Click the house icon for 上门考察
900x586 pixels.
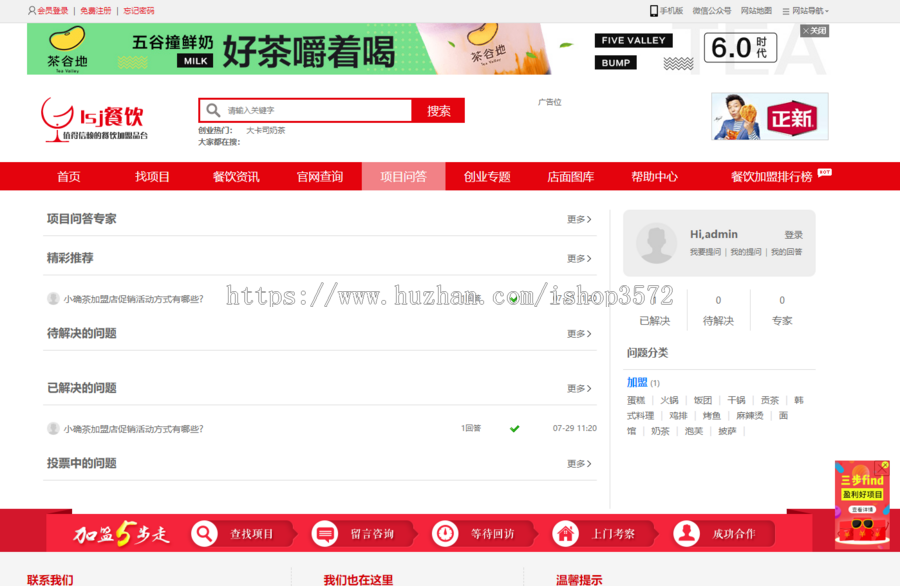click(x=565, y=534)
